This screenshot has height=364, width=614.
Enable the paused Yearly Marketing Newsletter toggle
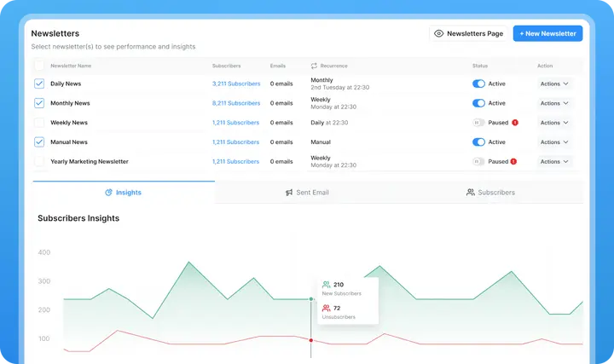coord(478,161)
